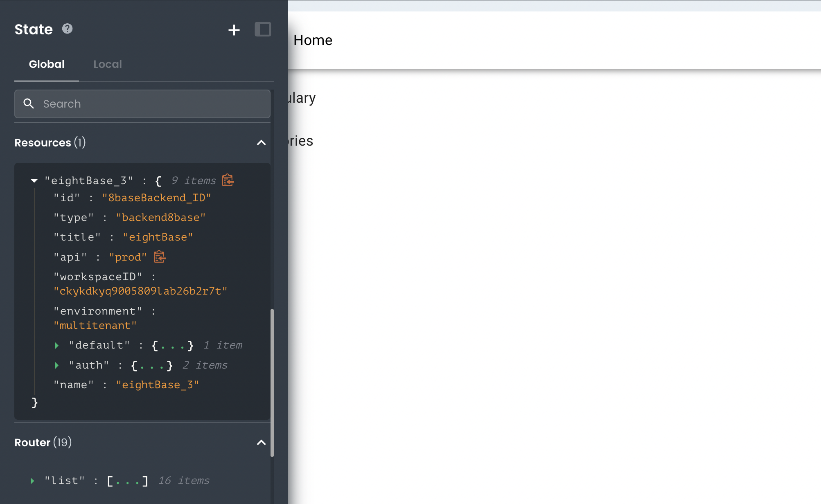Collapse the eightBase_3 tree node
The height and width of the screenshot is (504, 821).
(x=34, y=180)
